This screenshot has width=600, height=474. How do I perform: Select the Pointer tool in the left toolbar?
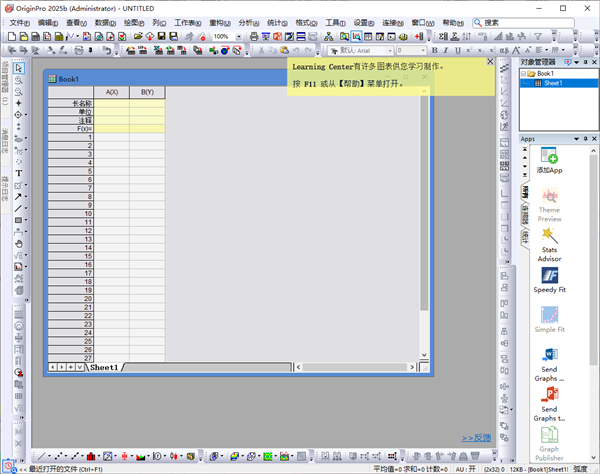tap(18, 68)
